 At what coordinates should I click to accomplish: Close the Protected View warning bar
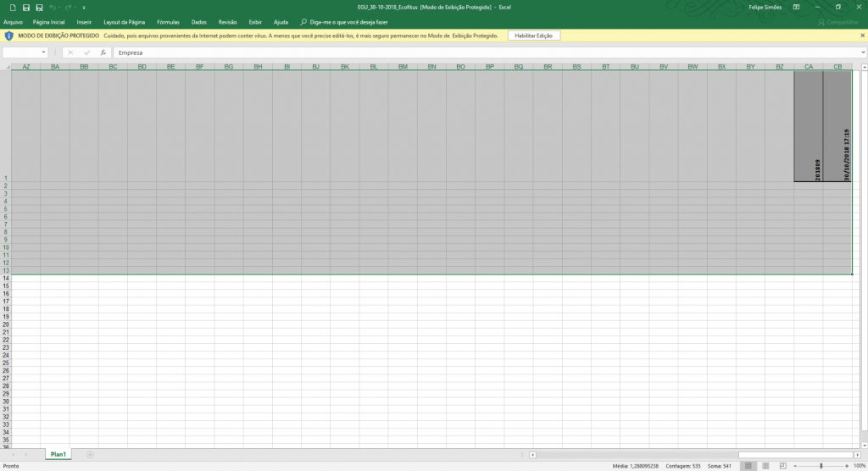(x=862, y=36)
